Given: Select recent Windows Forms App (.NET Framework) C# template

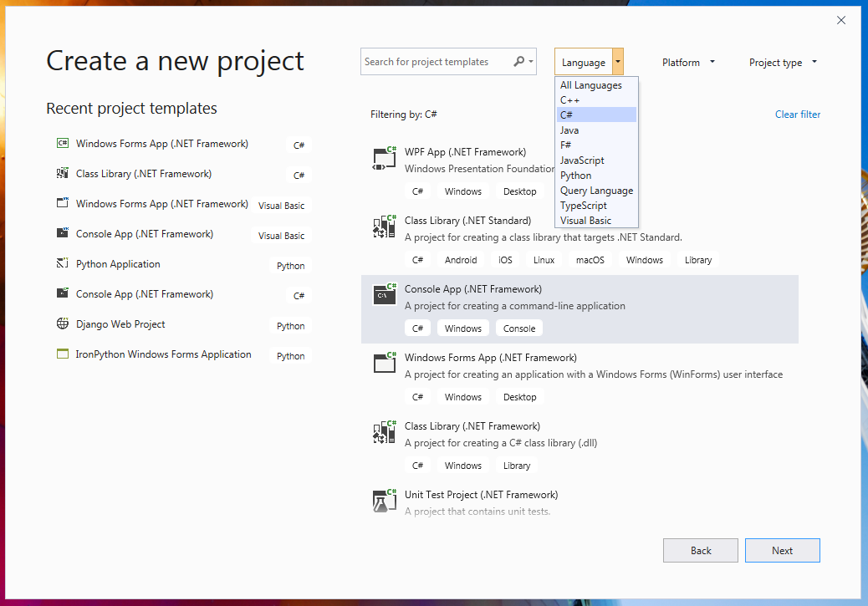Looking at the screenshot, I should [x=184, y=144].
